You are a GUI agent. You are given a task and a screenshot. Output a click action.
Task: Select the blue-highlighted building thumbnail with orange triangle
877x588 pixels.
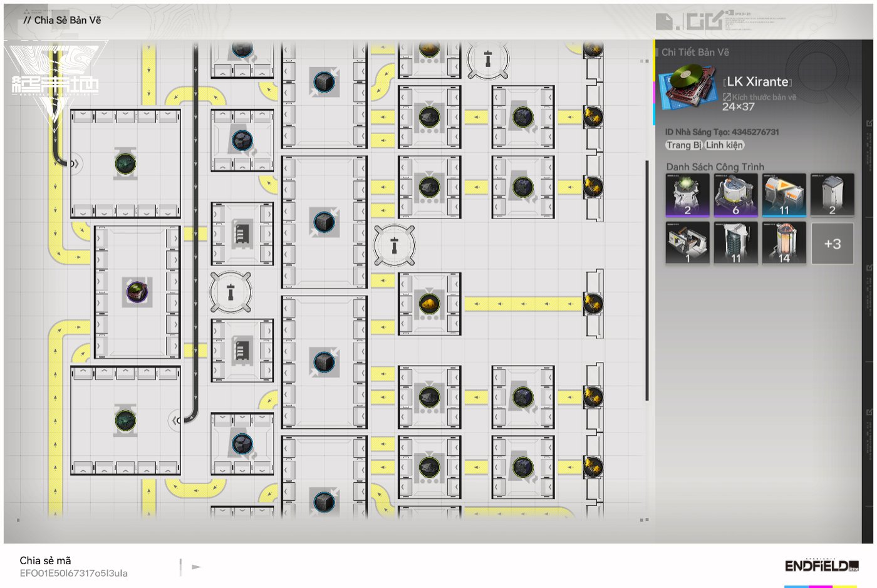[x=784, y=195]
